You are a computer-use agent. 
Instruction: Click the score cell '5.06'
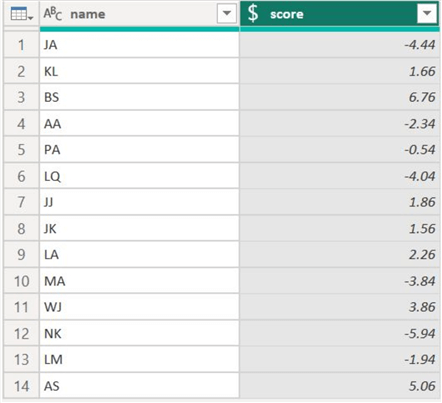pyautogui.click(x=340, y=386)
